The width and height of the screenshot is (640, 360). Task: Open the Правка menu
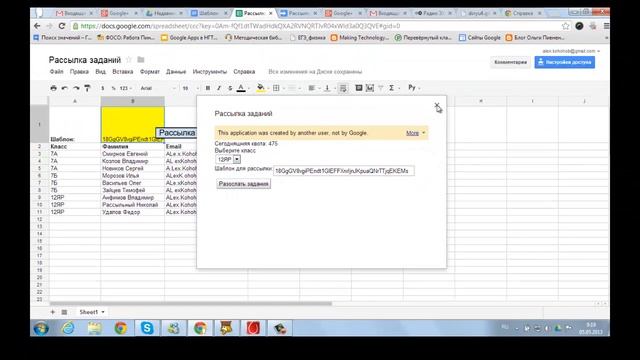pyautogui.click(x=79, y=71)
